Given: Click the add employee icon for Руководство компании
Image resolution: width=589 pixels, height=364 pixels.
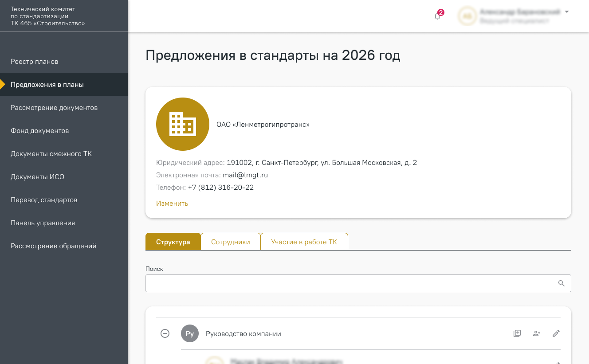Looking at the screenshot, I should [x=537, y=333].
